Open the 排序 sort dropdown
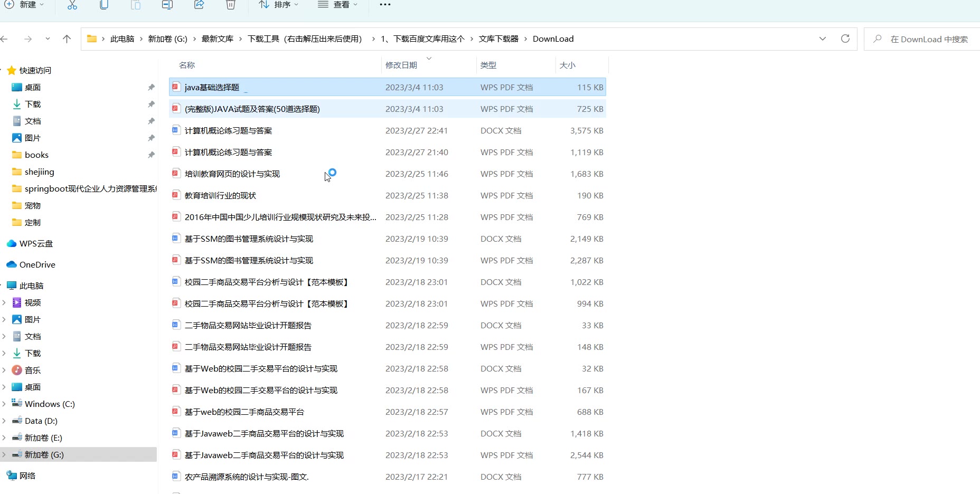980x494 pixels. [279, 5]
